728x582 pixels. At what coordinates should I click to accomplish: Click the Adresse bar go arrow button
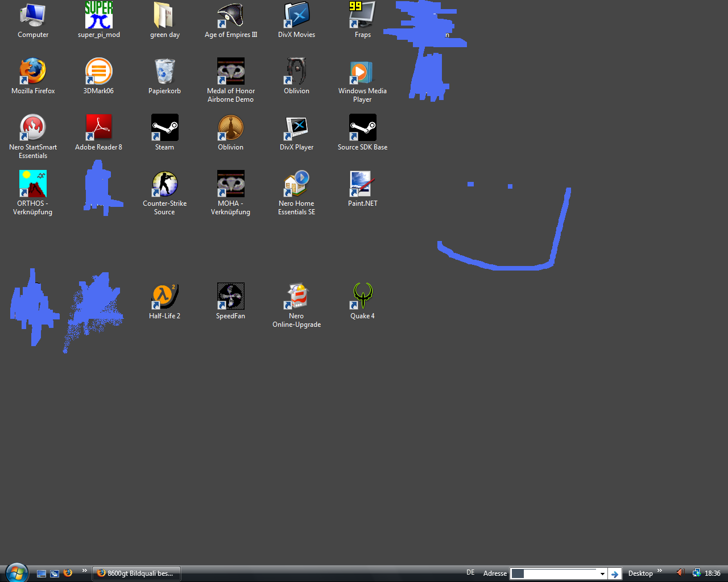click(615, 574)
